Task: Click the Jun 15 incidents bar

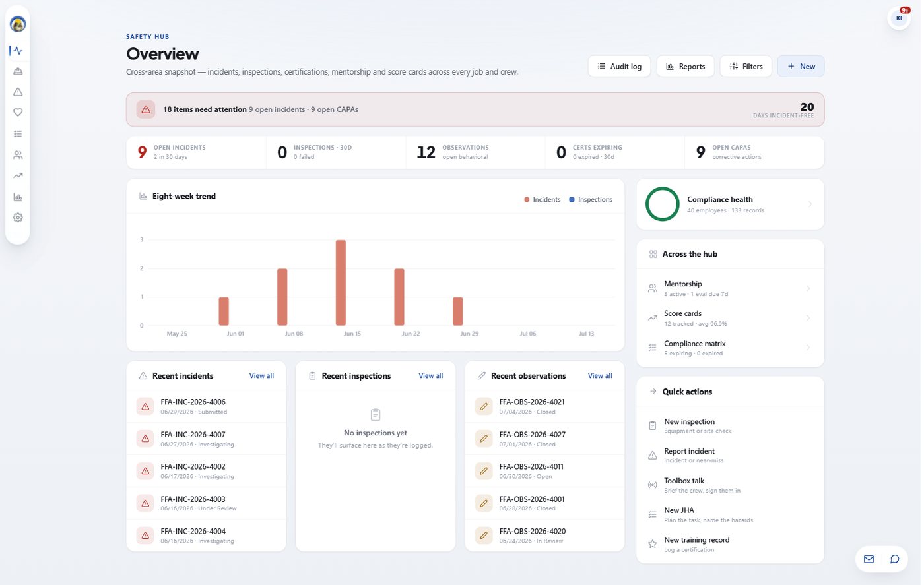Action: tap(341, 283)
